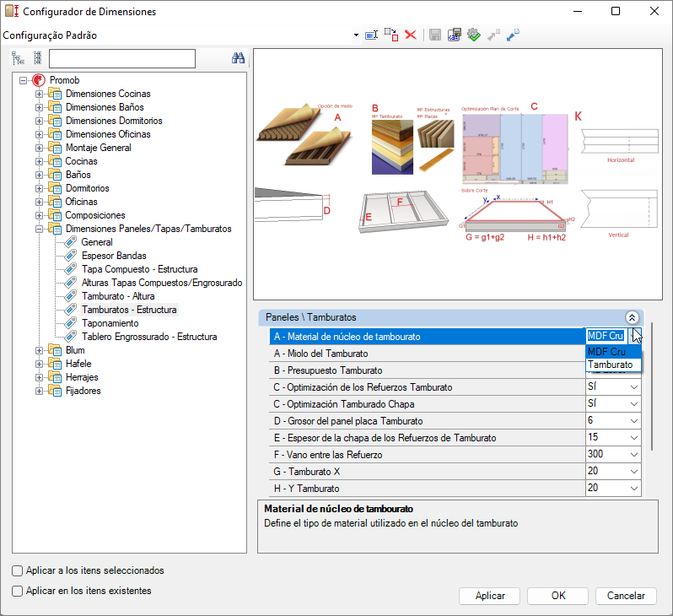The image size is (673, 616).
Task: Click the collapse tree icon beside search
Action: tap(38, 58)
